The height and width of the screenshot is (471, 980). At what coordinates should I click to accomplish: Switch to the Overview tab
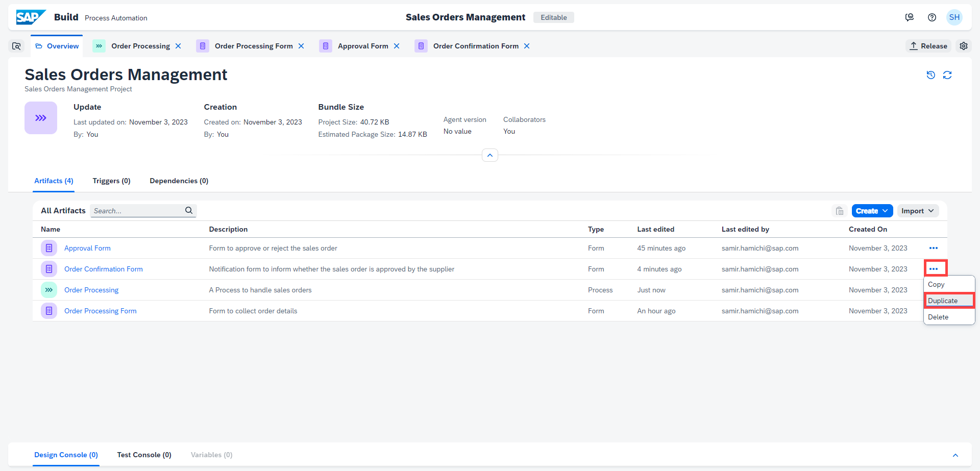coord(57,46)
